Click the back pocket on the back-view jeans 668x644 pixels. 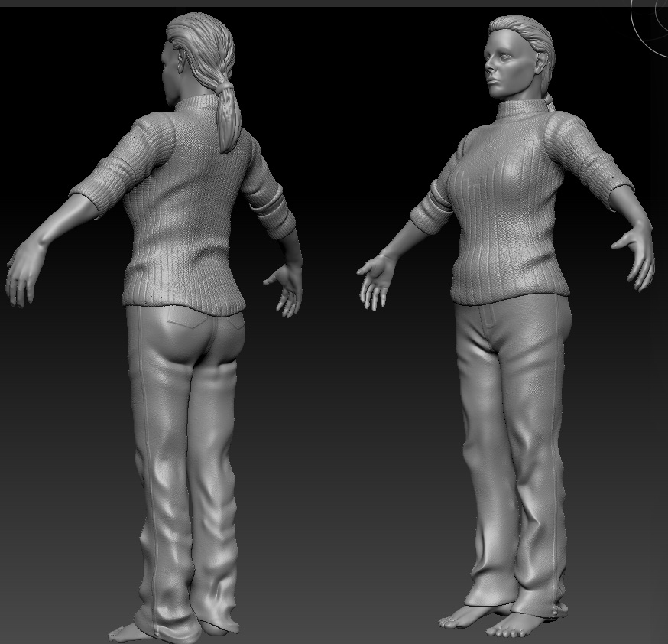coord(186,317)
